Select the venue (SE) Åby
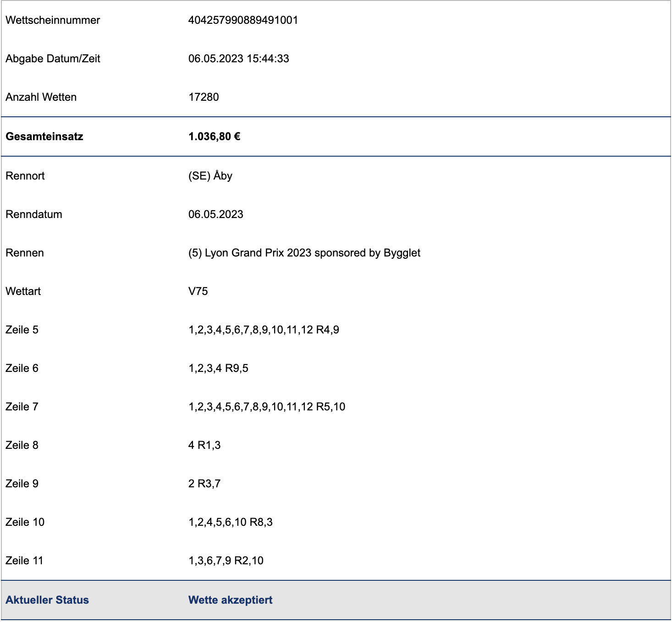 pos(210,176)
